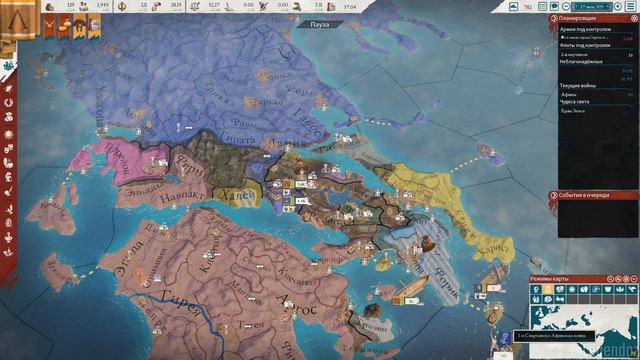The height and width of the screenshot is (360, 640).
Task: Select the crown-shaped map mode
Action: 620,289
